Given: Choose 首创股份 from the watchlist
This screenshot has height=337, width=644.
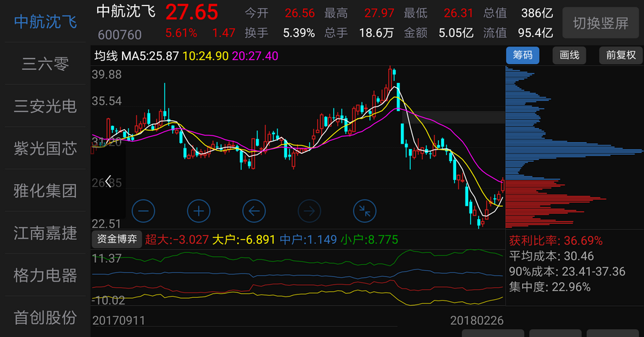Looking at the screenshot, I should click(45, 317).
